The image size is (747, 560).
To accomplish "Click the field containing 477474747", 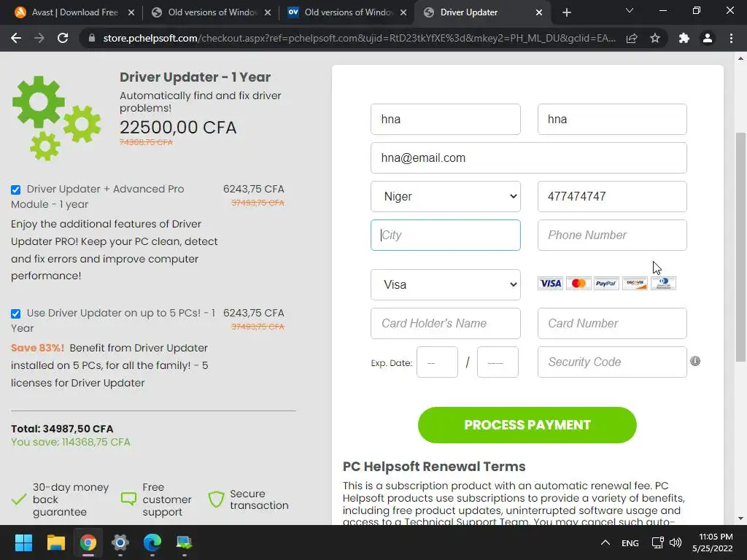I will (612, 196).
